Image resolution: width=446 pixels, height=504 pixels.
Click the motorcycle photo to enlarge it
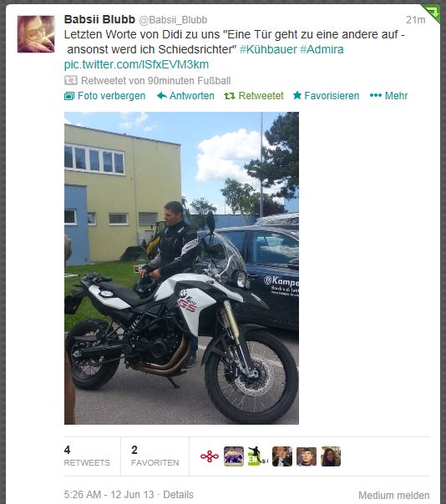181,268
